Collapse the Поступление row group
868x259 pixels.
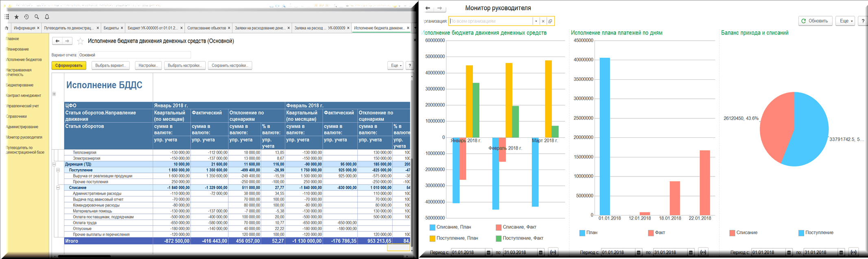[58, 170]
